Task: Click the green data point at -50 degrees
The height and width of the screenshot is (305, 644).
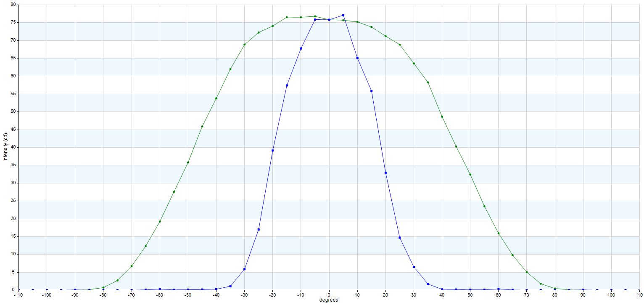Action: coord(188,162)
